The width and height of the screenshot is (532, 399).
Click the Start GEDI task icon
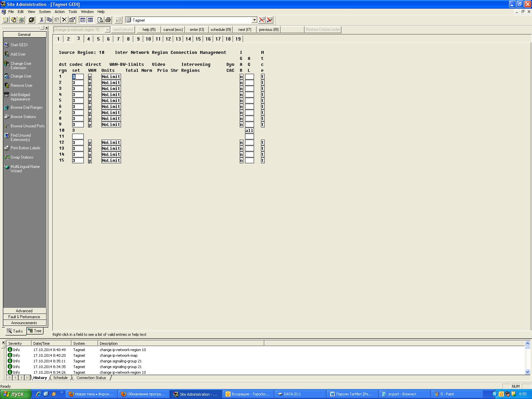(7, 45)
